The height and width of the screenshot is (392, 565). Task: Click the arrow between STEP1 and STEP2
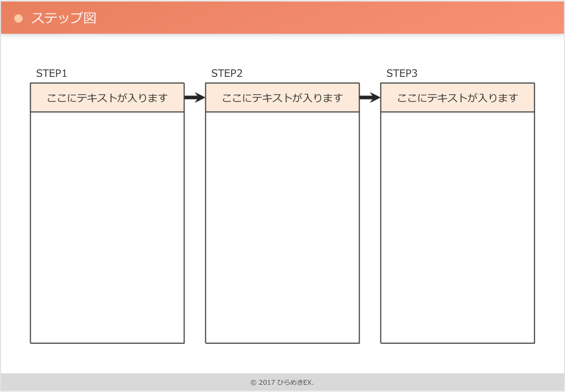195,98
